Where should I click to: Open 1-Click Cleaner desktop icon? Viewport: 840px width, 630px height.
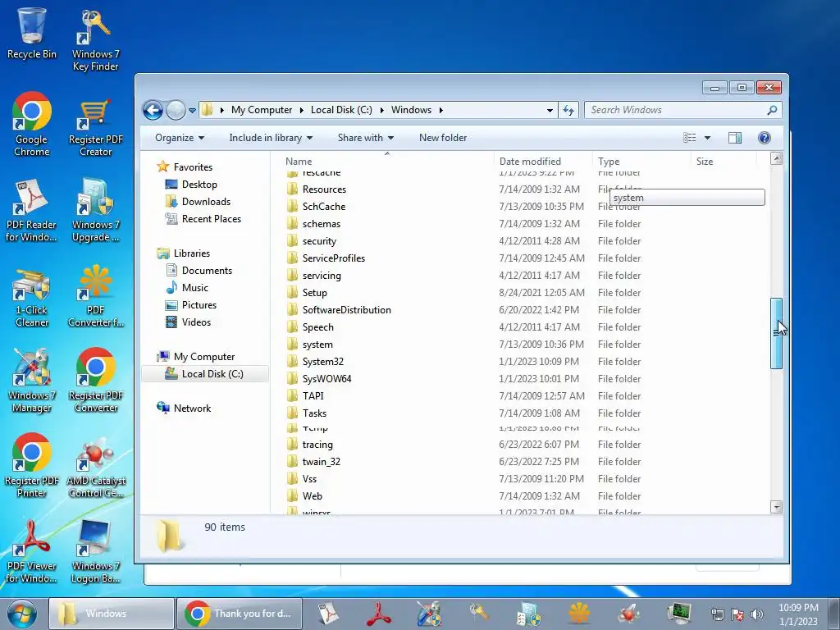(32, 297)
